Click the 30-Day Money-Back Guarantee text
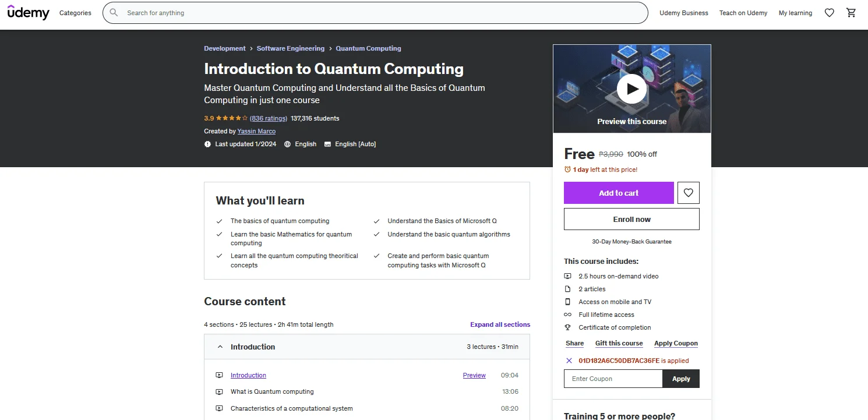868x420 pixels. coord(631,241)
